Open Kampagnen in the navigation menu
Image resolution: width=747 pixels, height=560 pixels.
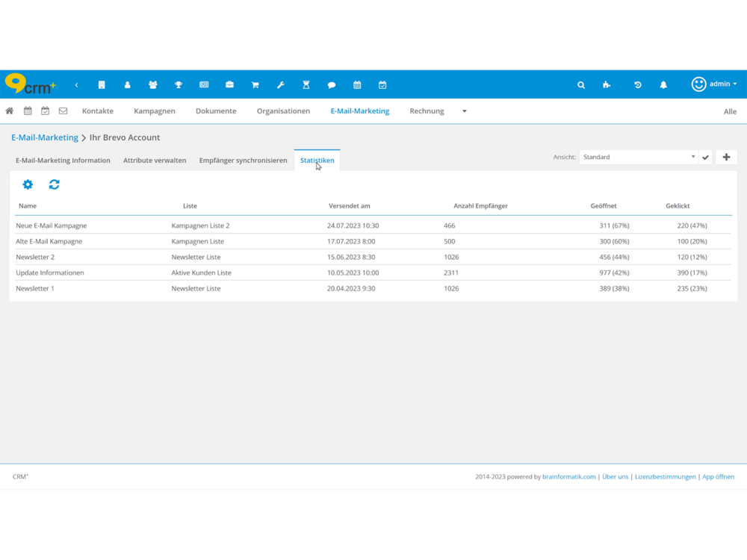pos(155,111)
